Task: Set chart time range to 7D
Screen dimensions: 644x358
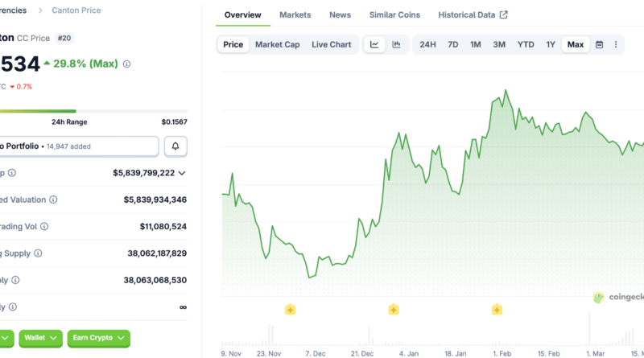Action: point(453,45)
